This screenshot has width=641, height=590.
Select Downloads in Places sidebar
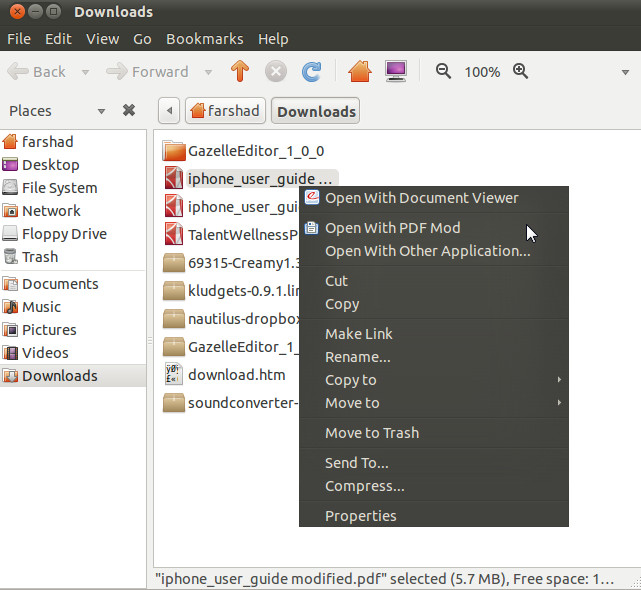[x=73, y=375]
